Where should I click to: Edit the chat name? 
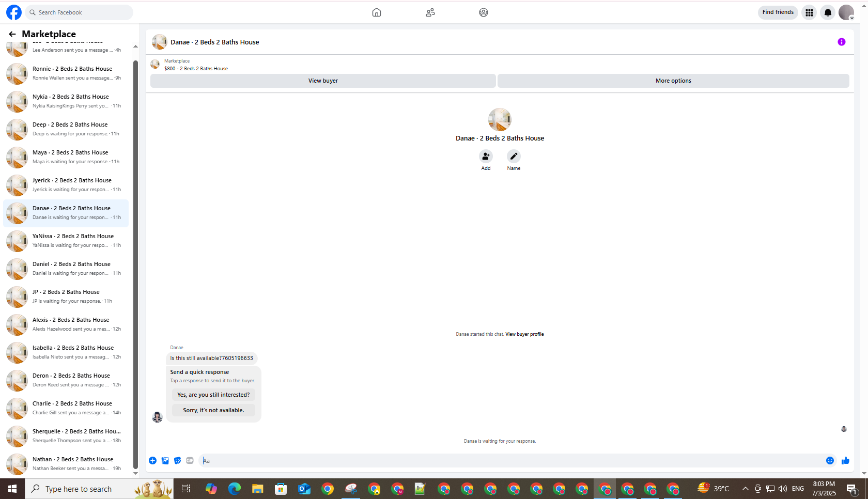coord(514,156)
